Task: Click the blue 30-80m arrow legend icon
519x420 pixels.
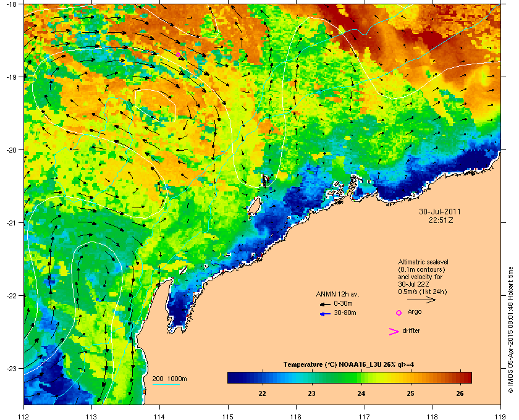Action: click(x=325, y=314)
